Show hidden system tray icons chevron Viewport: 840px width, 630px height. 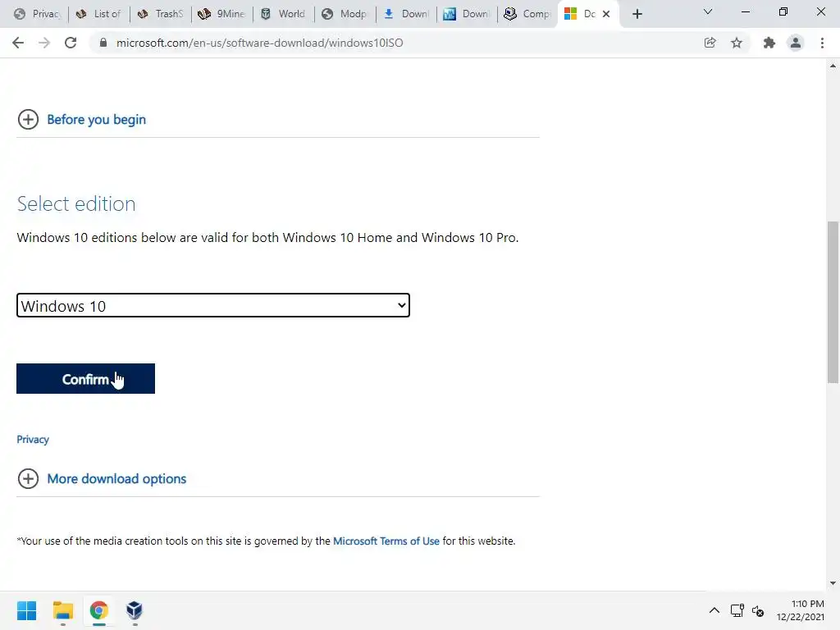[714, 610]
